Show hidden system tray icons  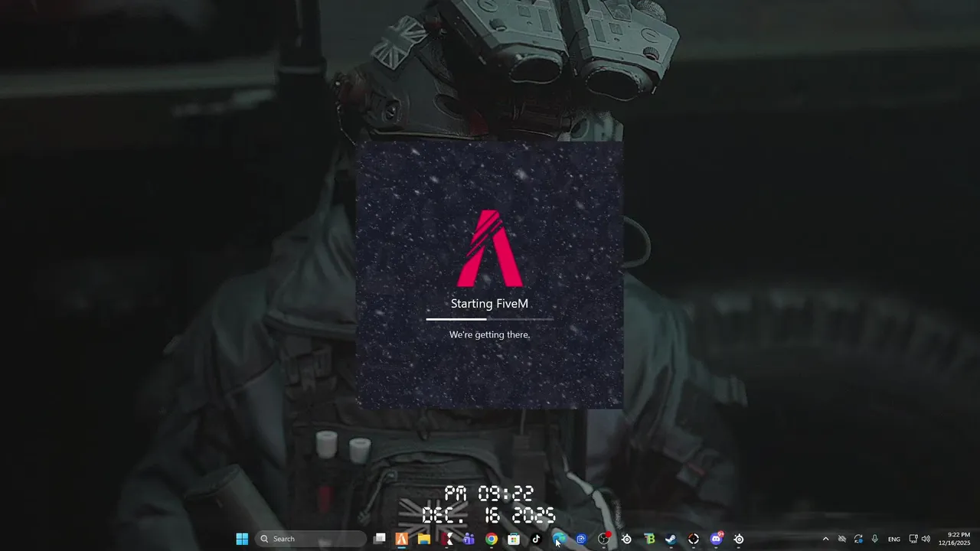coord(825,539)
